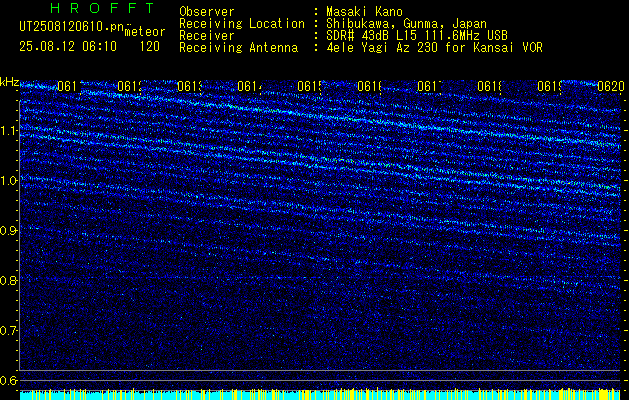Viewport: 629px width, 400px height.
Task: Click the 0.7 kHz axis label
Action: (x=9, y=331)
